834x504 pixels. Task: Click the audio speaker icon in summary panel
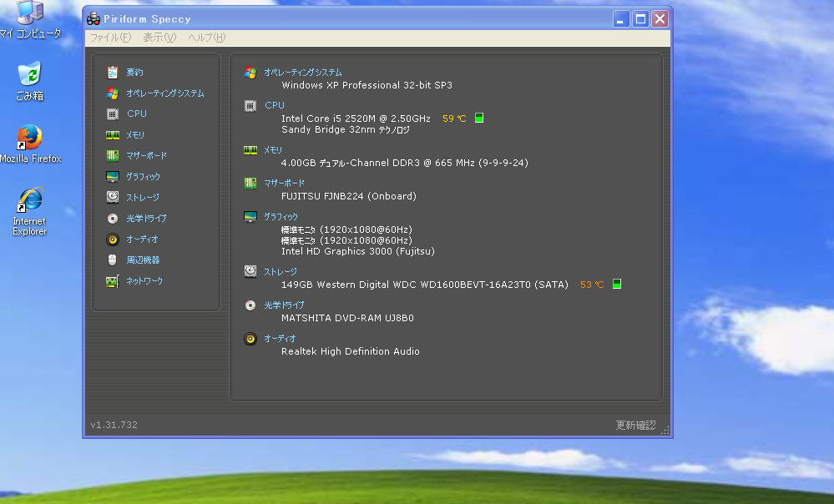tap(250, 339)
